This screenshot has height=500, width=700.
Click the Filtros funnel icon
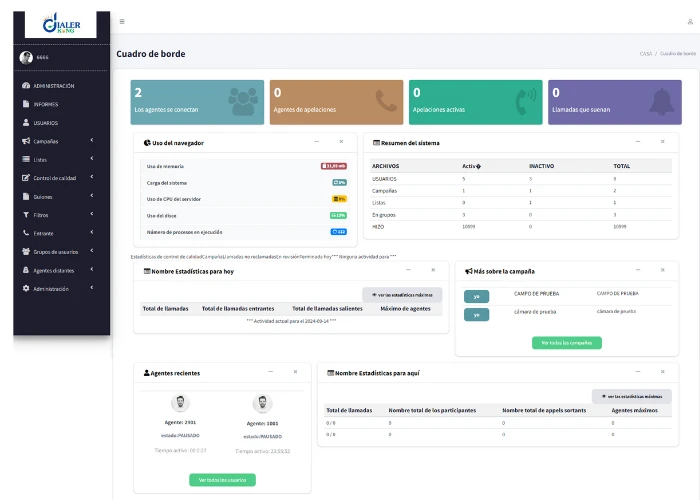click(x=26, y=215)
